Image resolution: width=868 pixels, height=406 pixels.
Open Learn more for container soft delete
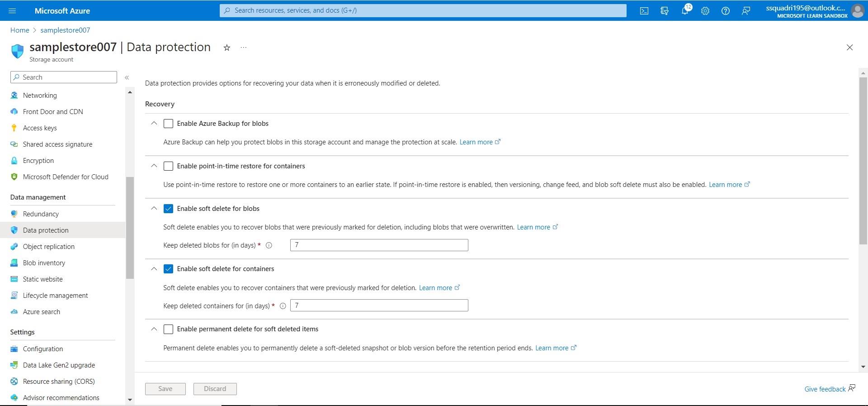pyautogui.click(x=439, y=288)
